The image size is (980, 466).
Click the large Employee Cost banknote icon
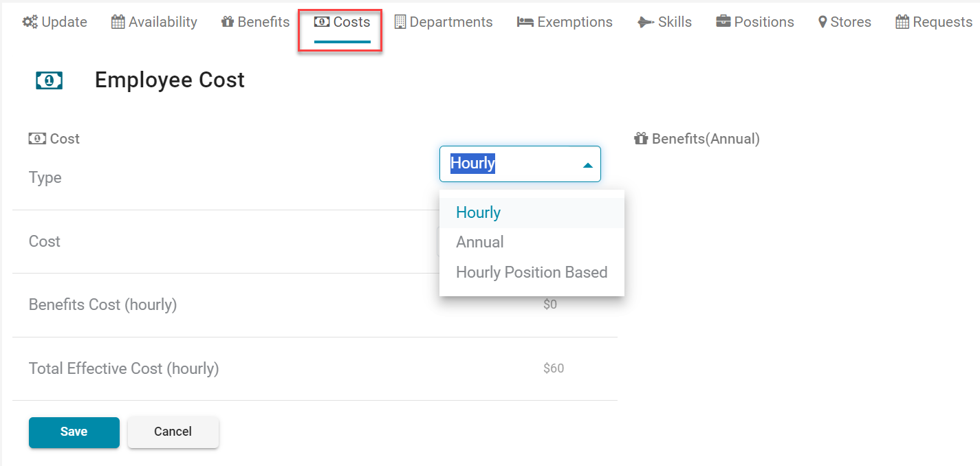tap(49, 81)
